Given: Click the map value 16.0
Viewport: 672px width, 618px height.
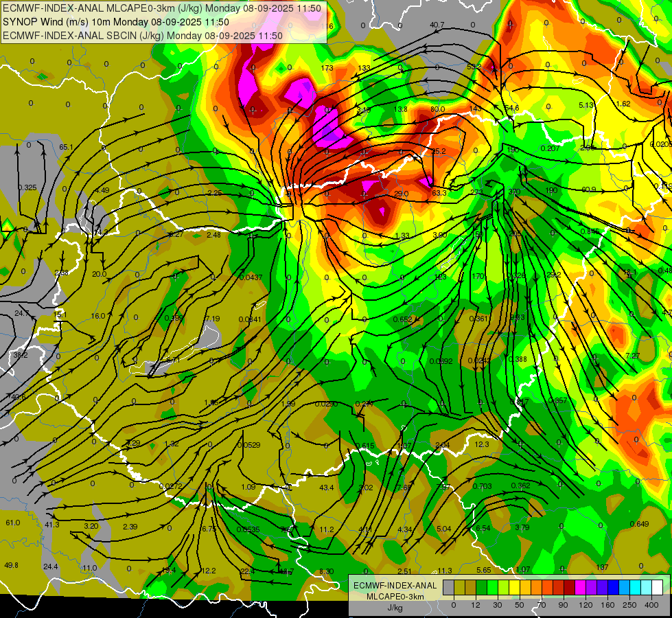Looking at the screenshot, I should tap(98, 316).
